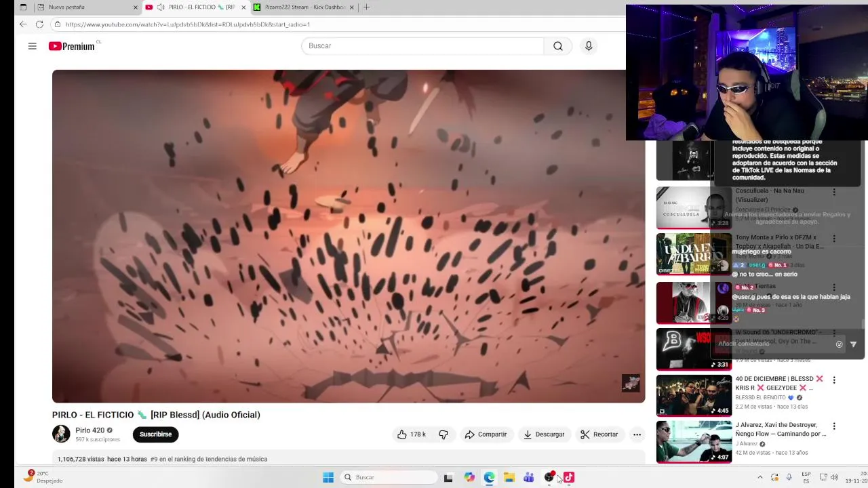
Task: Open File Explorer from the taskbar
Action: pyautogui.click(x=509, y=477)
